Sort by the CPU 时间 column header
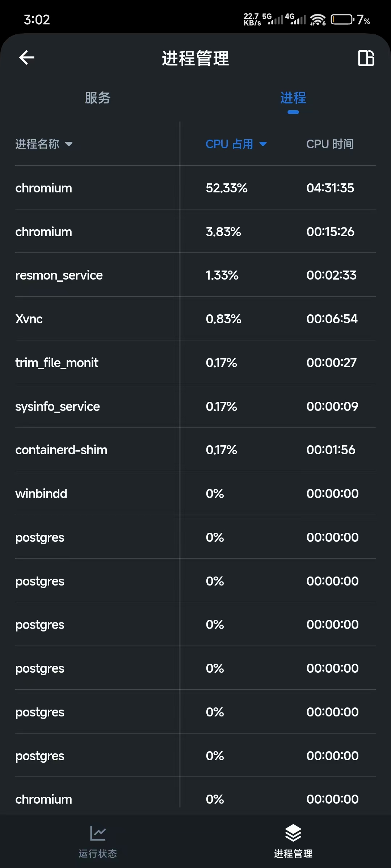This screenshot has height=868, width=391. click(330, 144)
